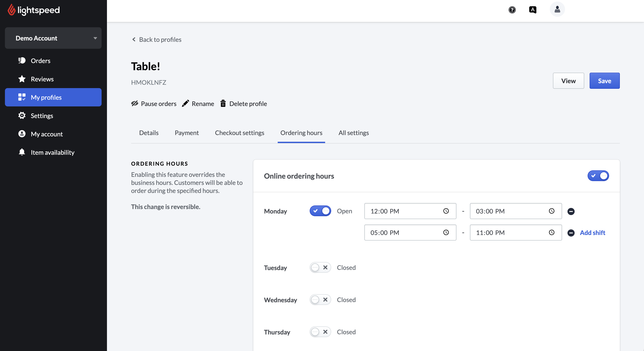
Task: Open the user profile avatar icon
Action: pyautogui.click(x=557, y=9)
